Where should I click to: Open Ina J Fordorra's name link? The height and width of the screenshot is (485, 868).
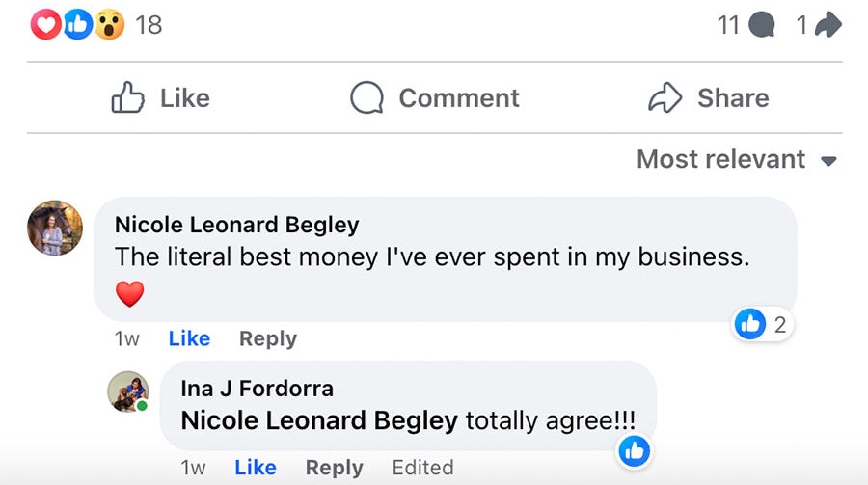point(257,389)
